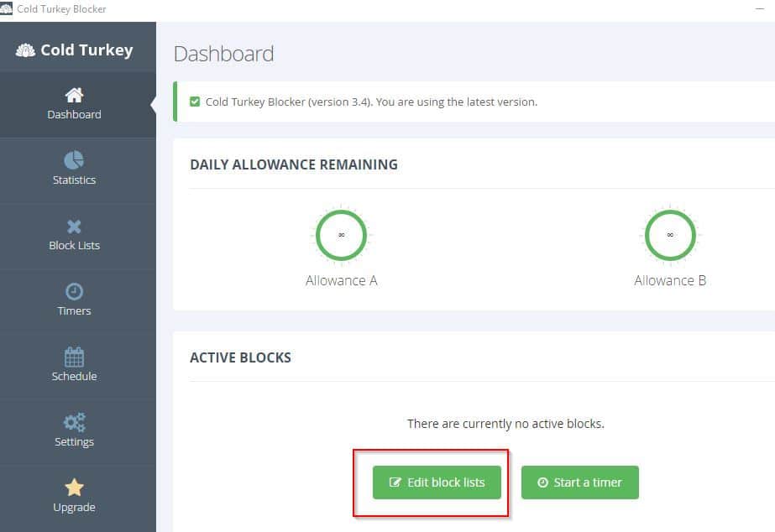
Task: Click the Upgrade star icon
Action: point(74,488)
